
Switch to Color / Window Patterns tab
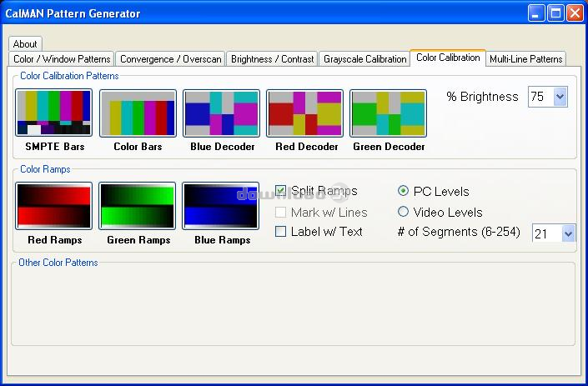pyautogui.click(x=62, y=59)
